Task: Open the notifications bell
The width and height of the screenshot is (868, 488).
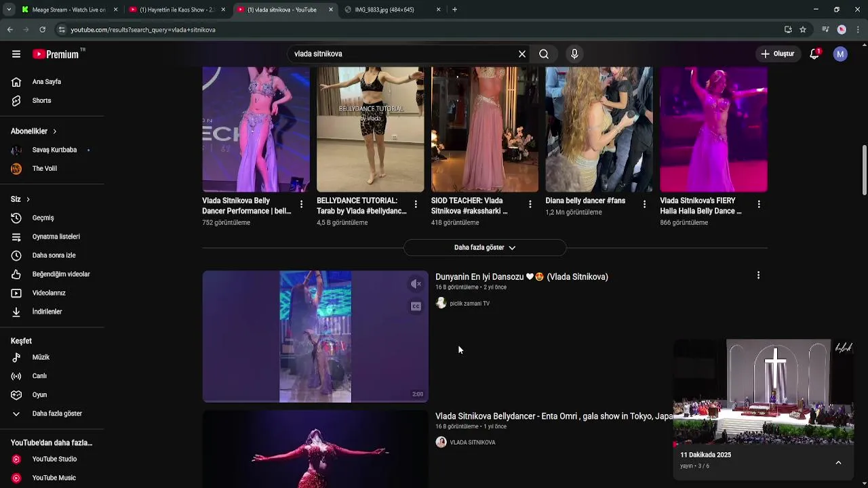Action: pos(814,54)
